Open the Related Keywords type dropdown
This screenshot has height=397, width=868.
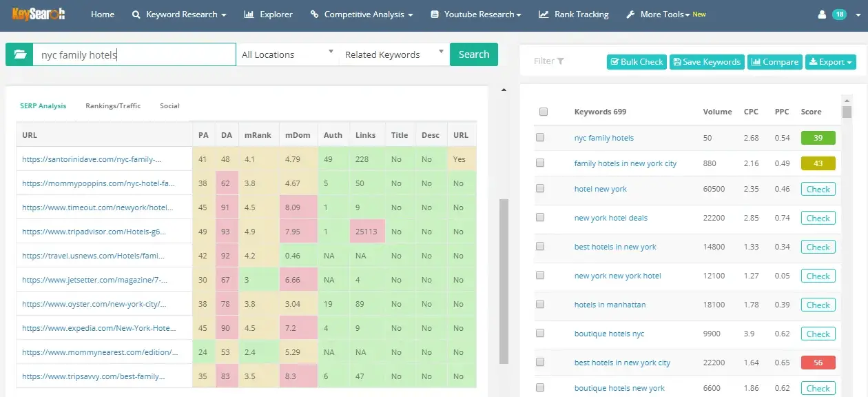point(394,54)
